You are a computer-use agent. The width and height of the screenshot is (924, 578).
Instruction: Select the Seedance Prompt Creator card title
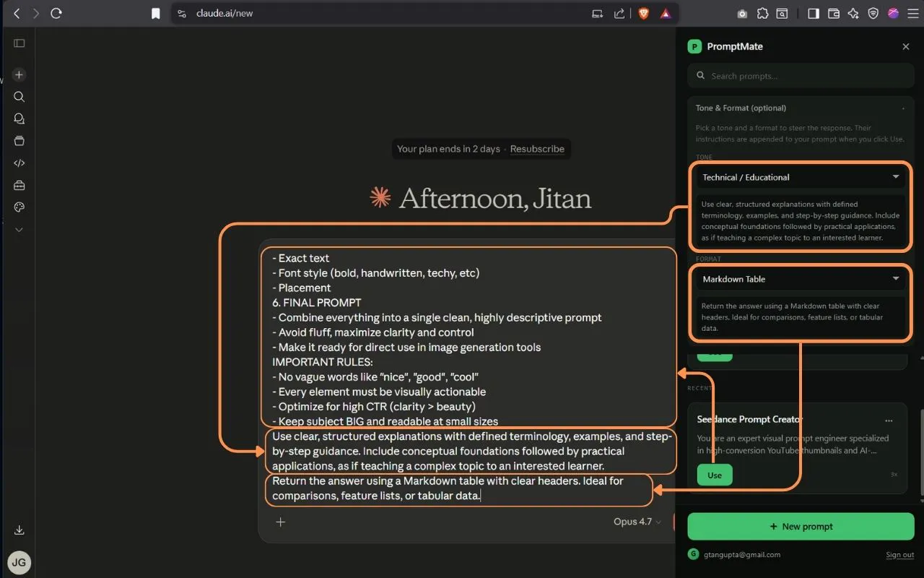pos(749,419)
